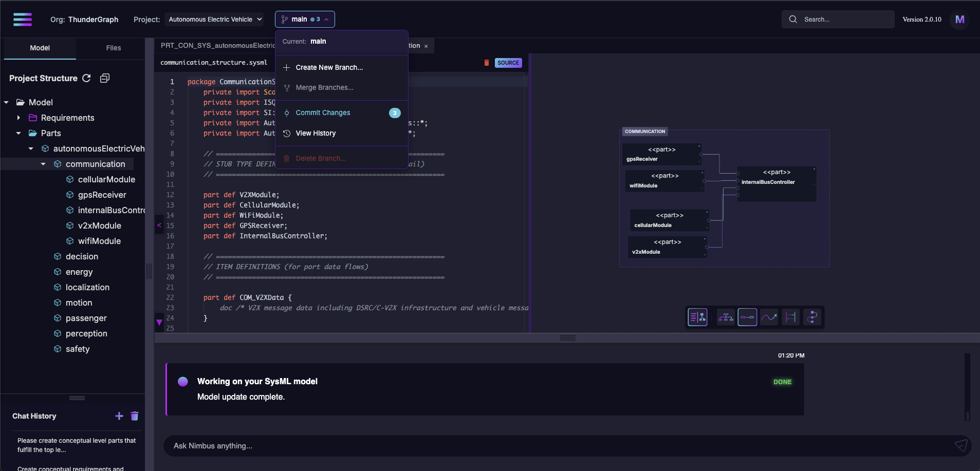The image size is (980, 471).
Task: Click the Ask Nimbus input field
Action: coord(560,446)
